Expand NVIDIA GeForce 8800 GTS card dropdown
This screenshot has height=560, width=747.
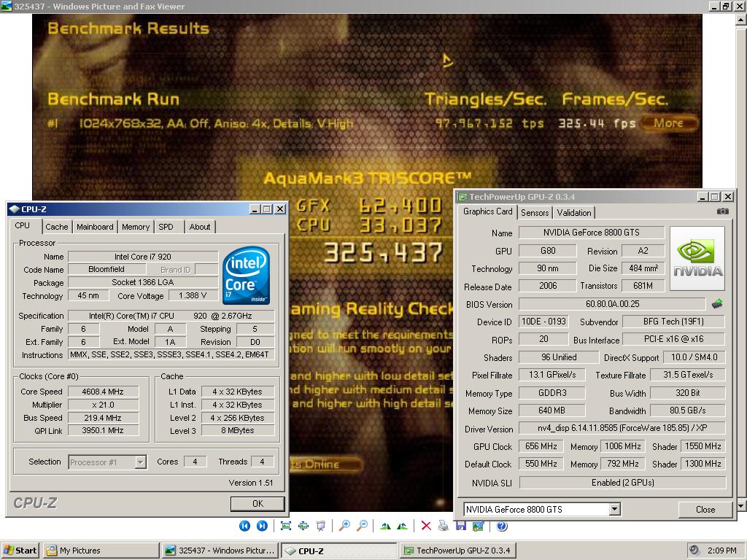click(614, 509)
